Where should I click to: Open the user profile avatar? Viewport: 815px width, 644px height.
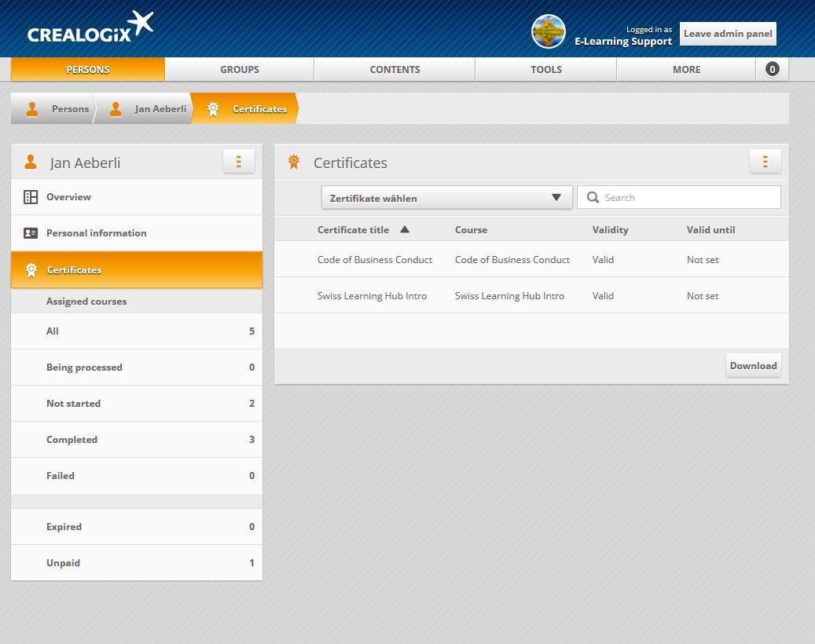pos(549,31)
